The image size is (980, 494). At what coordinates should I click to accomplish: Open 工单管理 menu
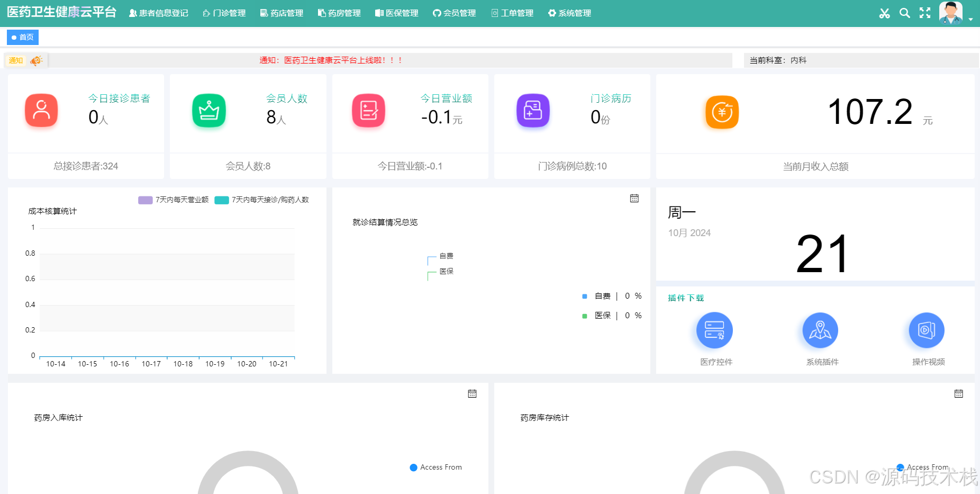pyautogui.click(x=512, y=13)
